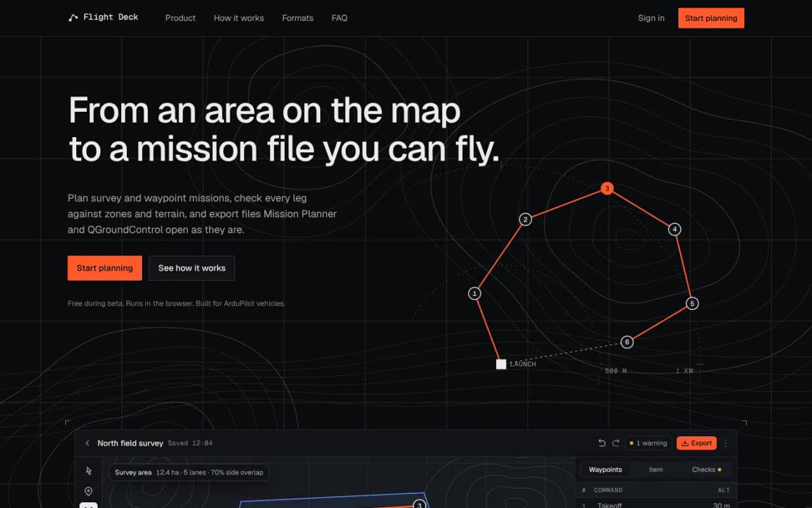Click the hero Start planning button
The width and height of the screenshot is (812, 508).
(x=105, y=268)
